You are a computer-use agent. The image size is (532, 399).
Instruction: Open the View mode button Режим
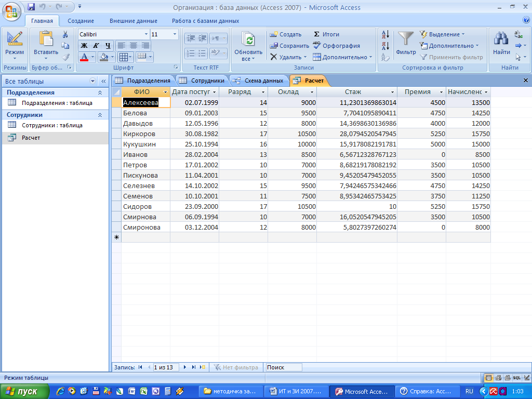pyautogui.click(x=15, y=45)
